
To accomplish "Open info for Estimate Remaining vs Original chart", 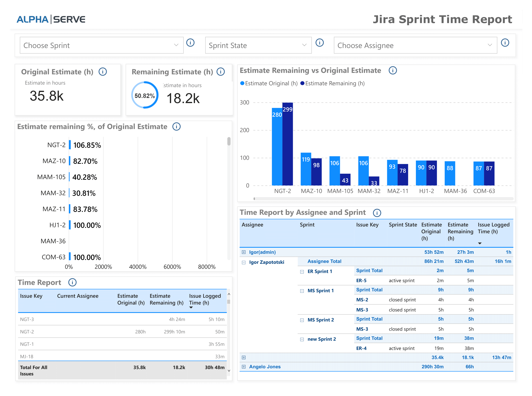I will [x=393, y=70].
